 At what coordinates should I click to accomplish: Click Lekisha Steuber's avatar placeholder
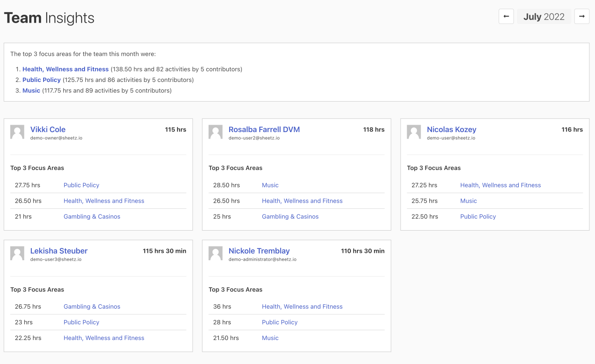tap(17, 254)
